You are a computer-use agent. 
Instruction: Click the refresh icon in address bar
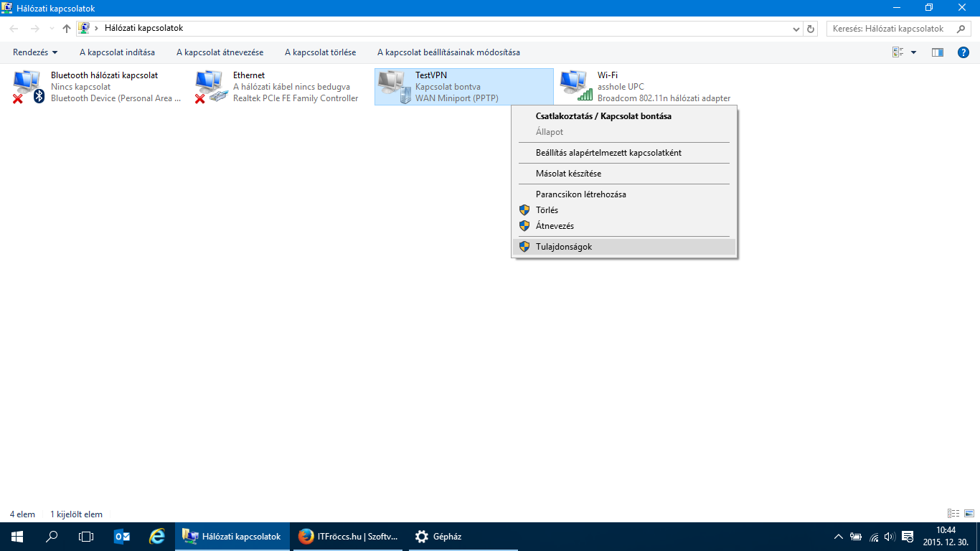[x=811, y=29]
